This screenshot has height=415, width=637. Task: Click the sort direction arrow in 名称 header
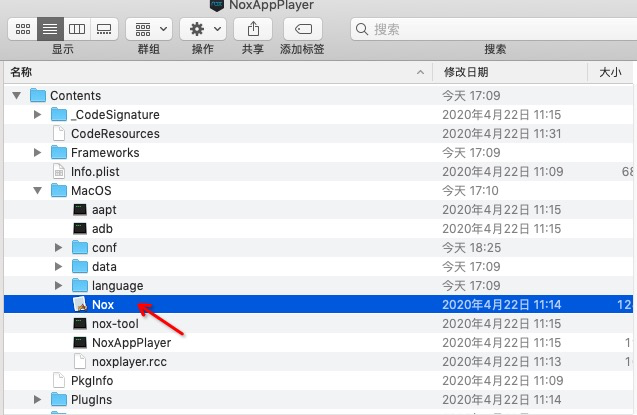point(420,72)
